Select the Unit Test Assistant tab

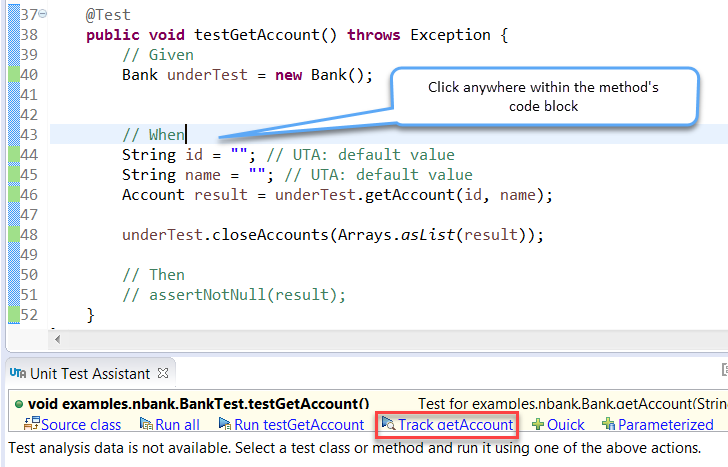90,373
